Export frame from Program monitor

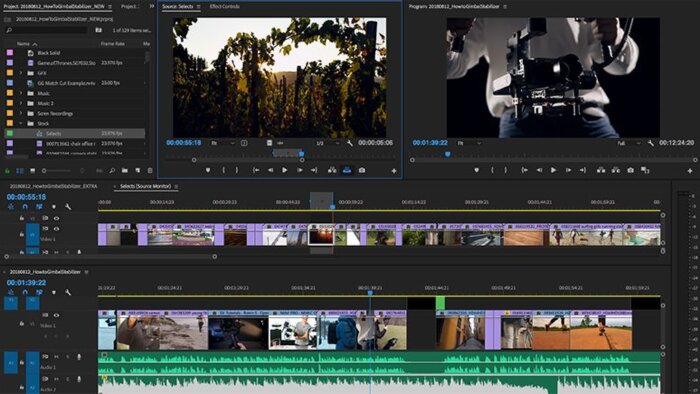pyautogui.click(x=630, y=170)
